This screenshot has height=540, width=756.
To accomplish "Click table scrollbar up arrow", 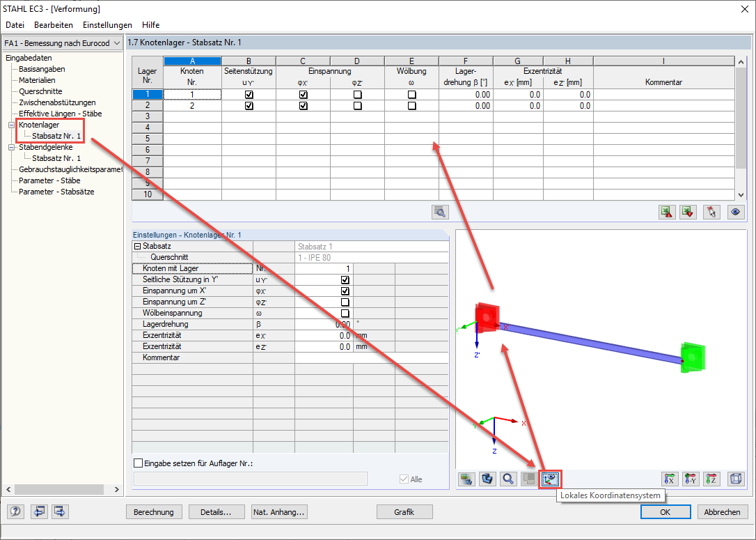I will (741, 62).
